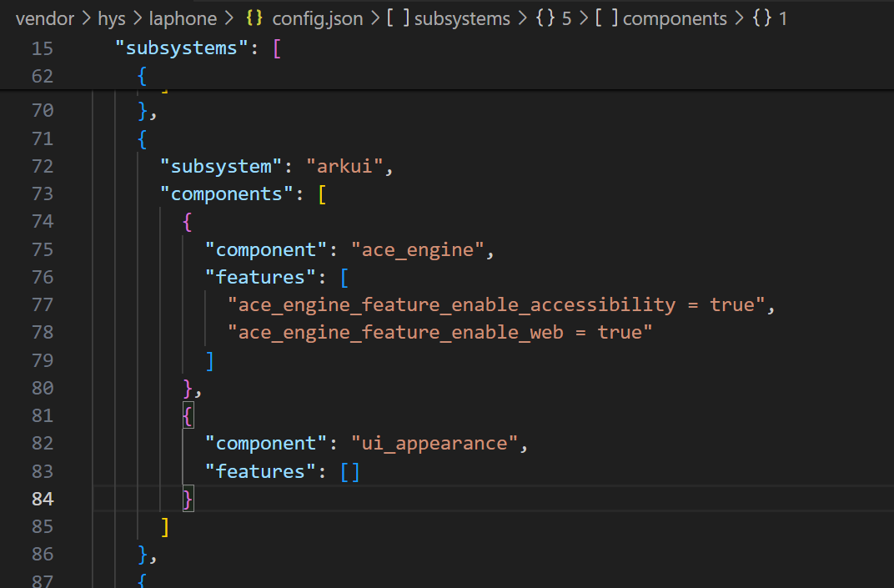Click the accessibility feature string on line 77
Screen dimensions: 894x588
(496, 304)
